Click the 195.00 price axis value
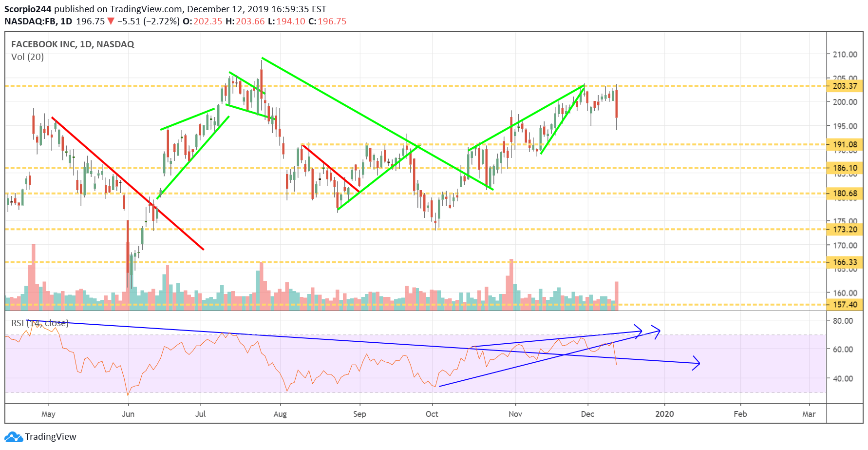This screenshot has width=868, height=450. click(845, 126)
